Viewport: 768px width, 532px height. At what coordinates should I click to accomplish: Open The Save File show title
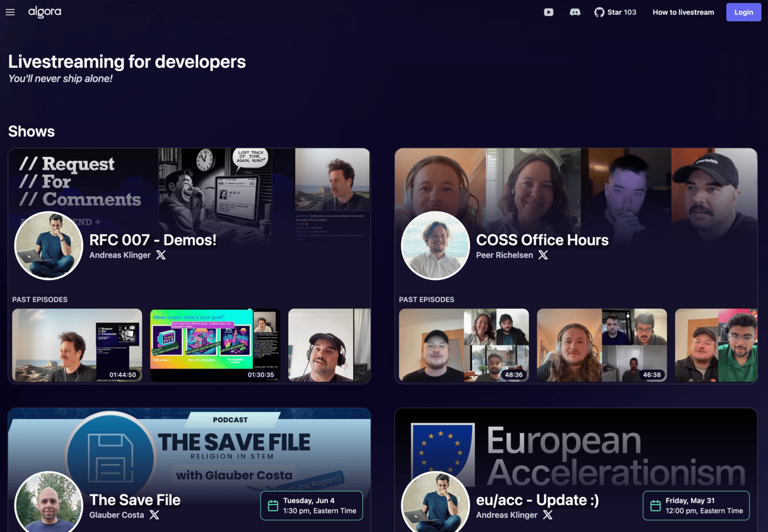pyautogui.click(x=135, y=499)
